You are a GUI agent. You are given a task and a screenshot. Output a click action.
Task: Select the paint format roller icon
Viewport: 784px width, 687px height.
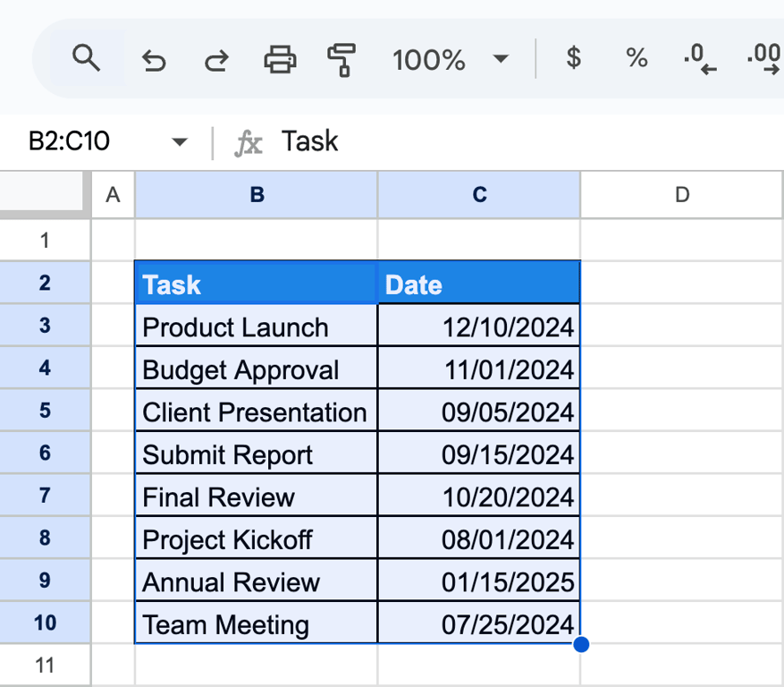(x=341, y=60)
